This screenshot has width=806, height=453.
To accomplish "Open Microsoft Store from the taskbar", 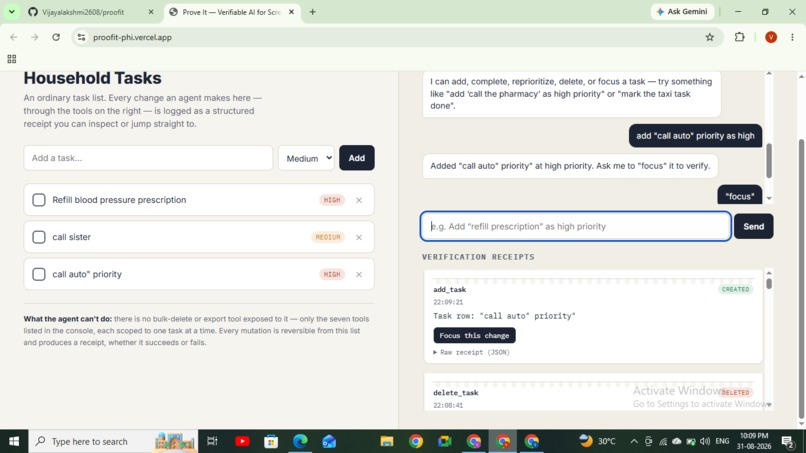I will point(271,441).
